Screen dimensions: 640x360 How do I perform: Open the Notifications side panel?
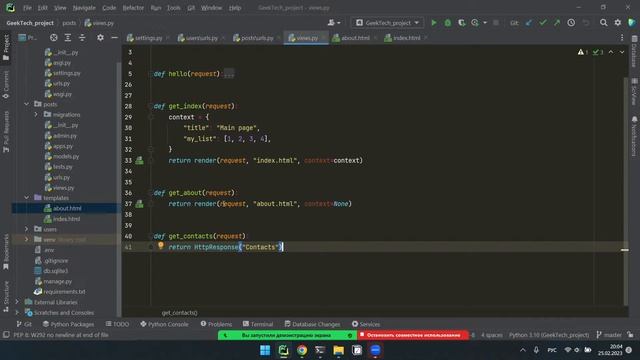634,136
